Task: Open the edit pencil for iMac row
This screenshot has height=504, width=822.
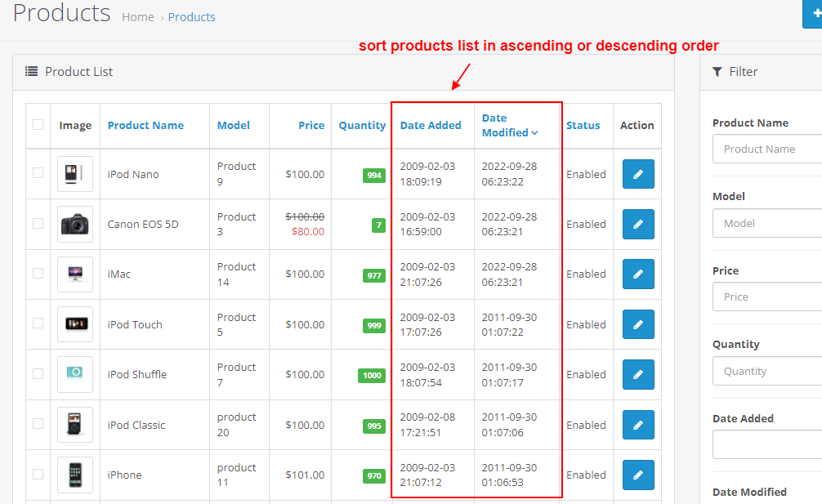Action: 637,274
